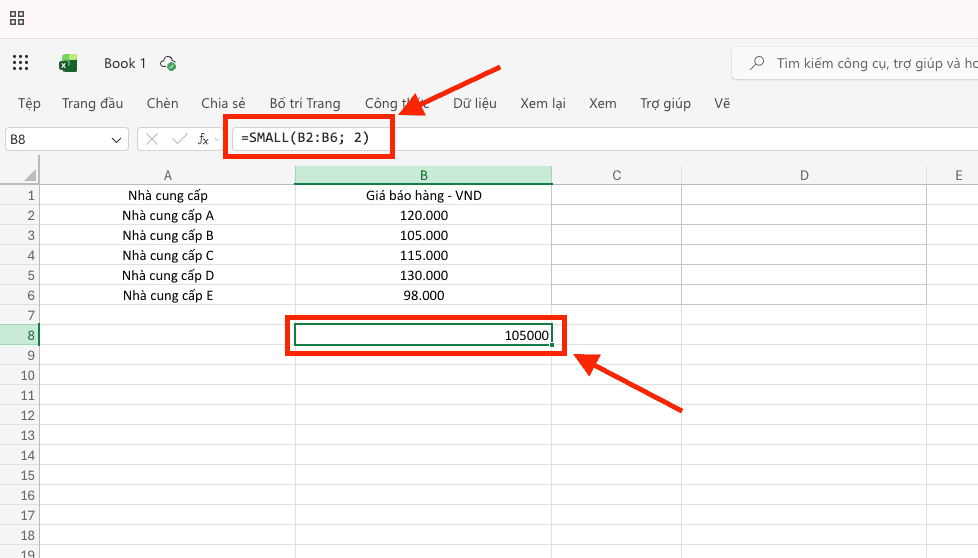Viewport: 978px width, 558px height.
Task: Select cell B3 showing 105.000
Action: point(424,235)
